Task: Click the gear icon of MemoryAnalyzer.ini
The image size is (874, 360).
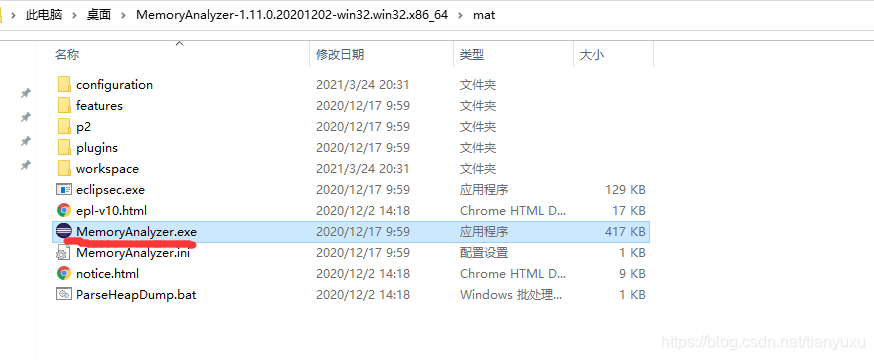Action: [x=62, y=254]
